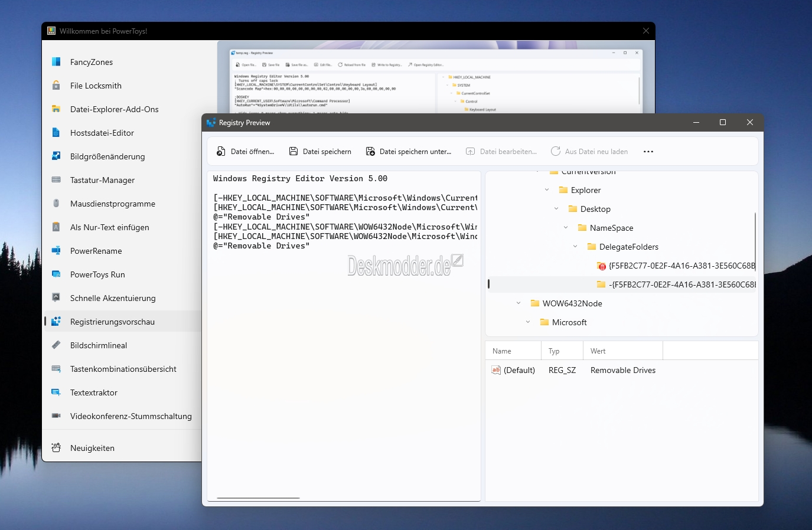Click the Typ column header
Viewport: 812px width, 530px height.
pos(562,351)
